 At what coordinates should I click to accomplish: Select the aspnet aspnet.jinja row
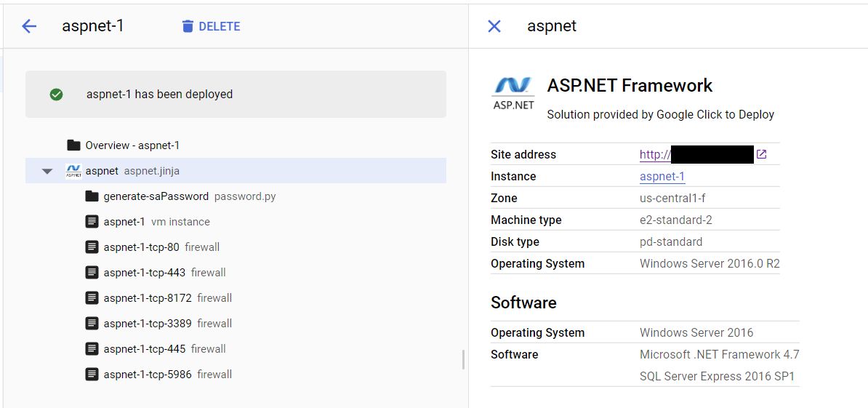[x=236, y=171]
